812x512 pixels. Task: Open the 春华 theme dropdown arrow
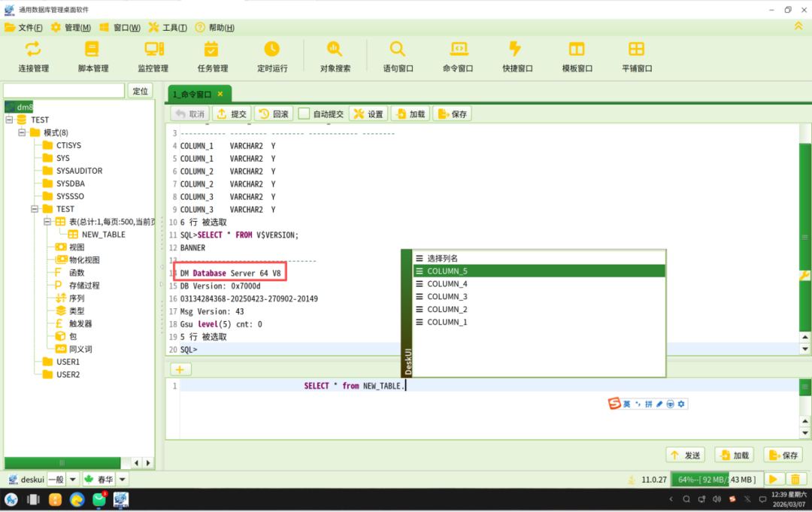click(x=123, y=480)
